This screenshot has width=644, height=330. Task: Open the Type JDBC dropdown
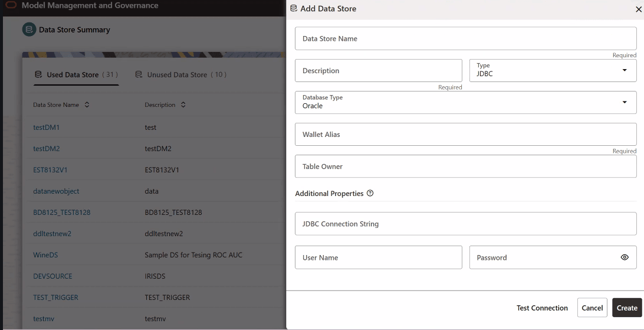tap(553, 70)
